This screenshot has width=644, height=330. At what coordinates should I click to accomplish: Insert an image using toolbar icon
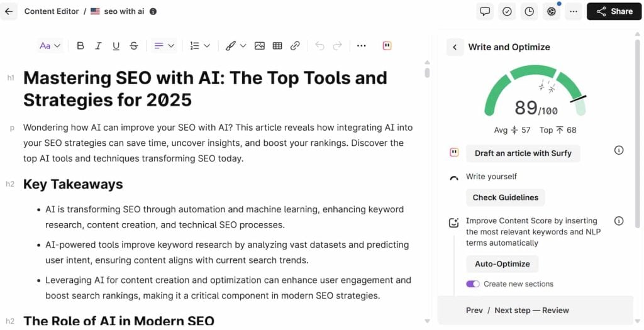point(259,46)
